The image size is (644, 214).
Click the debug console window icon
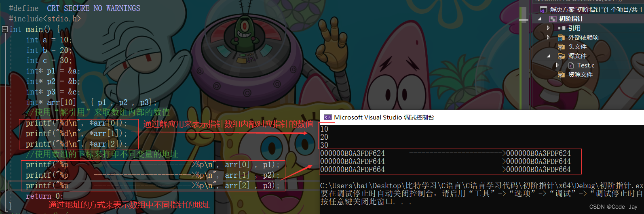pyautogui.click(x=327, y=117)
